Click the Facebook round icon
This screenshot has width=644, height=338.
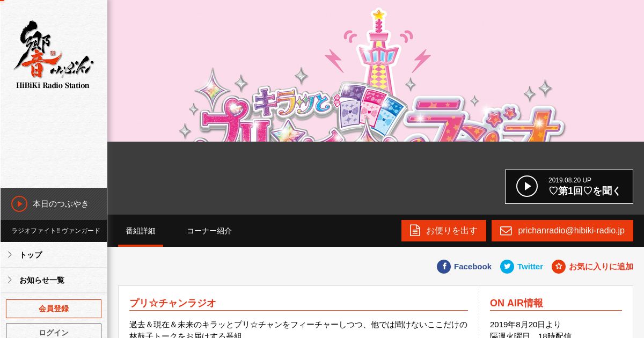click(x=444, y=267)
